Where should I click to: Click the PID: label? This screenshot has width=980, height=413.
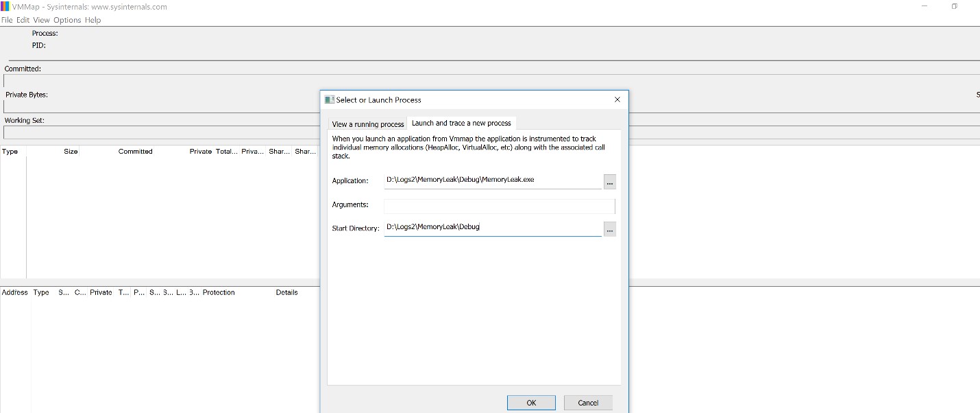click(x=39, y=45)
